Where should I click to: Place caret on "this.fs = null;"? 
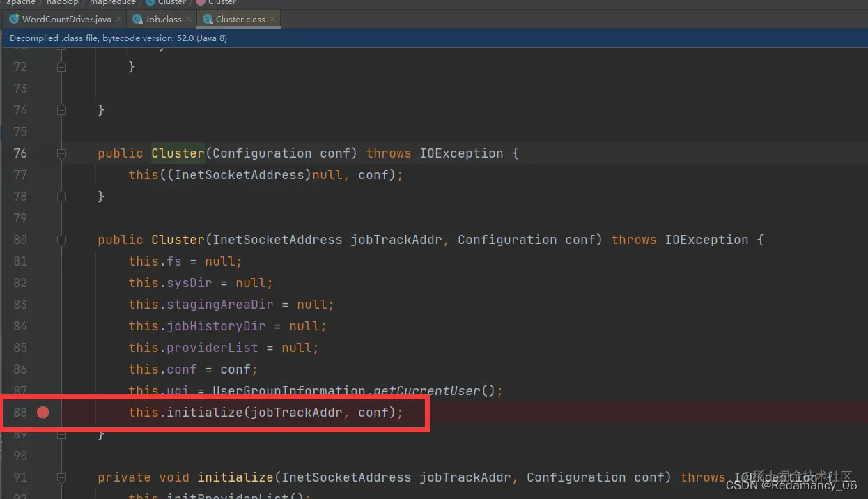tap(185, 261)
